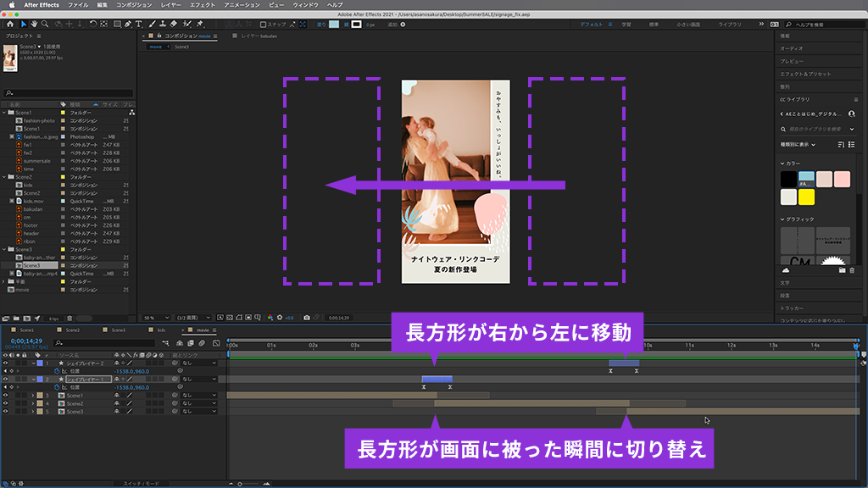This screenshot has width=868, height=488.
Task: Collapse the カラー section in CC Libraries
Action: point(782,164)
